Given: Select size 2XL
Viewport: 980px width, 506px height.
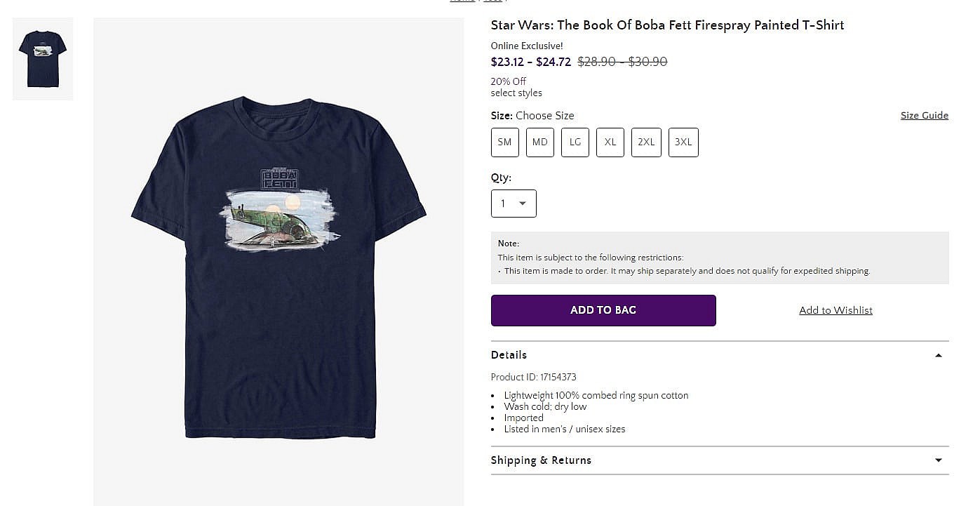Looking at the screenshot, I should [646, 142].
